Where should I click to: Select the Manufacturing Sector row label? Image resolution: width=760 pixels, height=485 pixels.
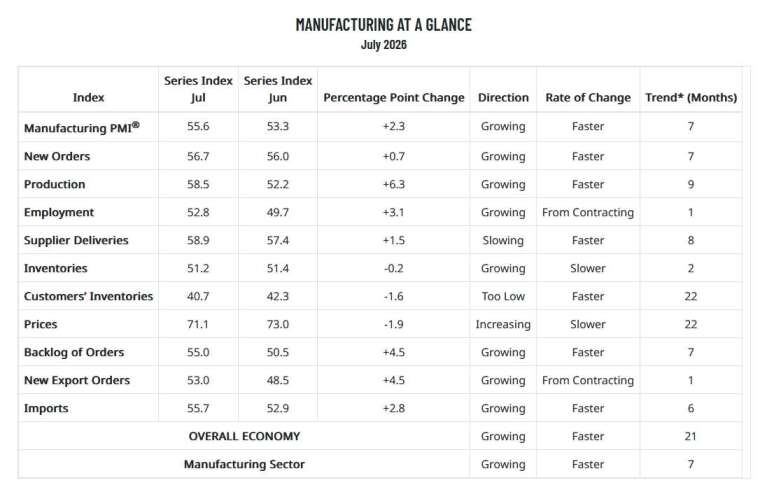coord(244,464)
